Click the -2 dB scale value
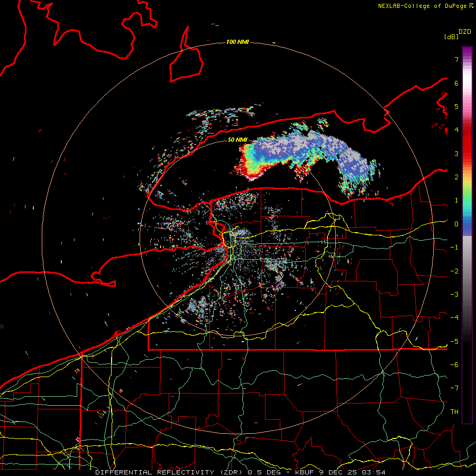The width and height of the screenshot is (476, 476). (x=454, y=271)
